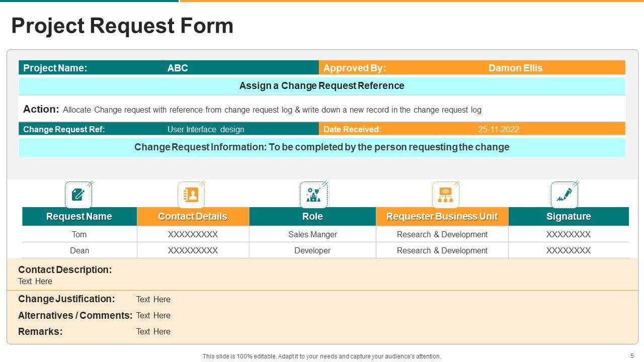Image resolution: width=644 pixels, height=362 pixels.
Task: Click the Remarks Text Here placeholder
Action: click(153, 331)
